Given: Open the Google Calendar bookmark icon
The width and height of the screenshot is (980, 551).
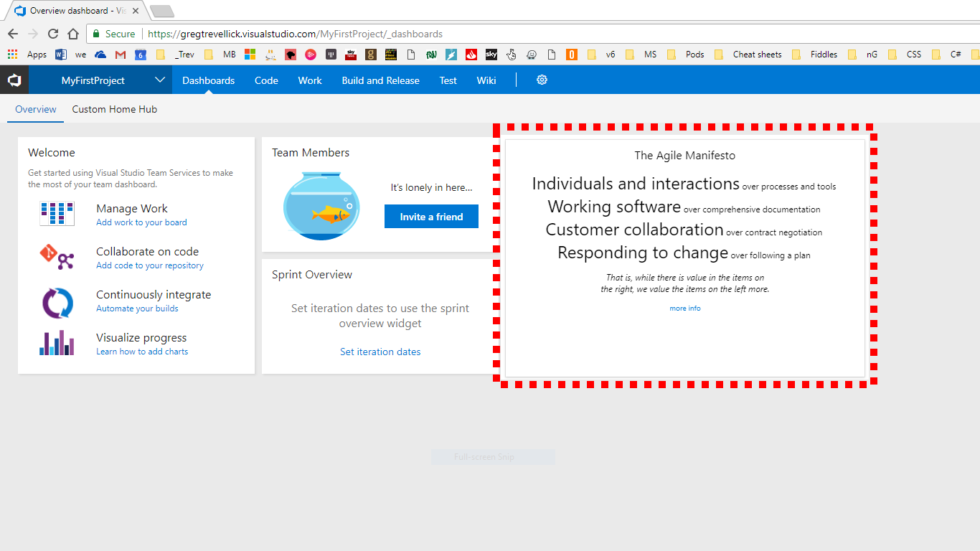Looking at the screenshot, I should pos(141,54).
